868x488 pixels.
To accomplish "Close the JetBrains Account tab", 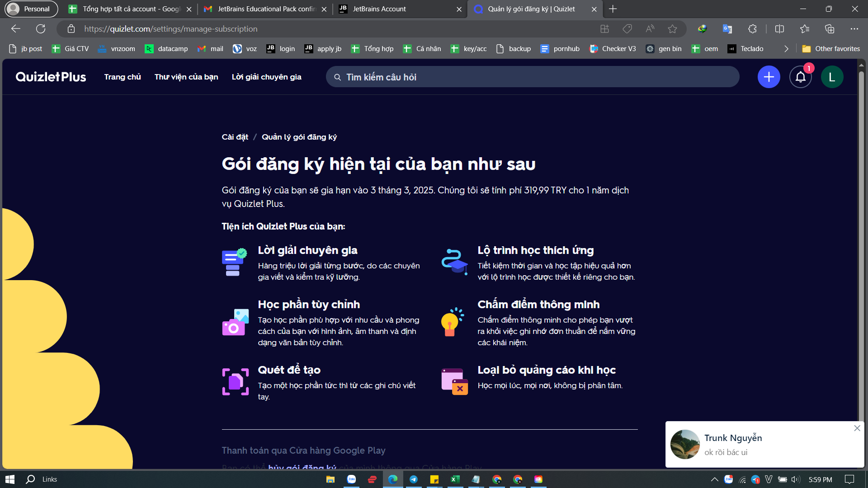I will pyautogui.click(x=459, y=9).
